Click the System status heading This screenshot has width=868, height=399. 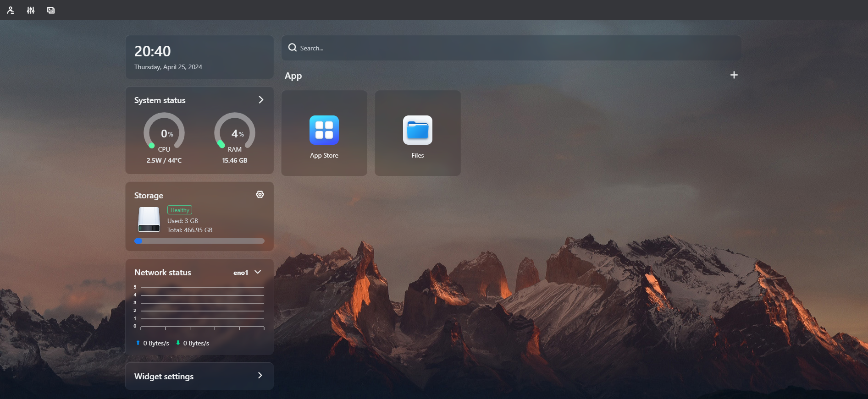(x=160, y=100)
